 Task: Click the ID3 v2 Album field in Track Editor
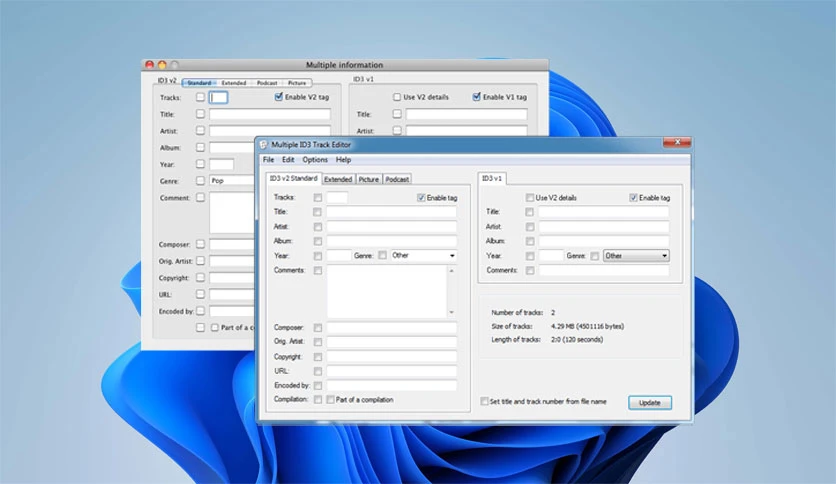(x=391, y=241)
